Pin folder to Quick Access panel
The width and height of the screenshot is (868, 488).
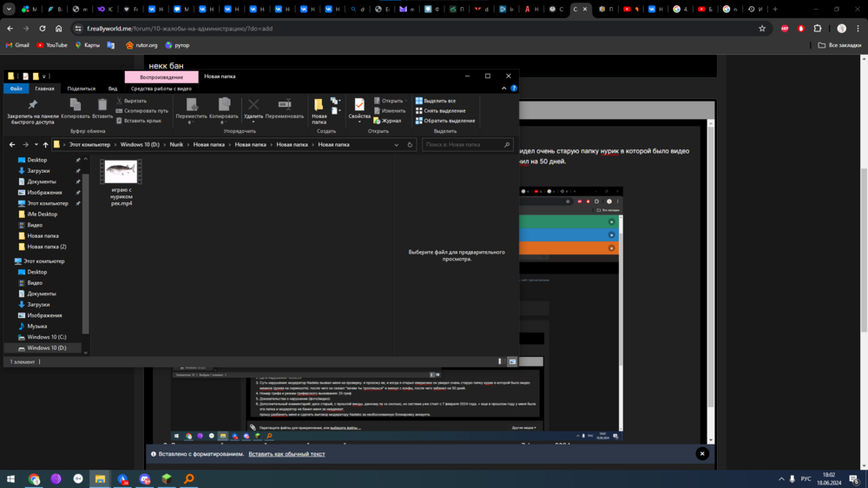(x=33, y=111)
